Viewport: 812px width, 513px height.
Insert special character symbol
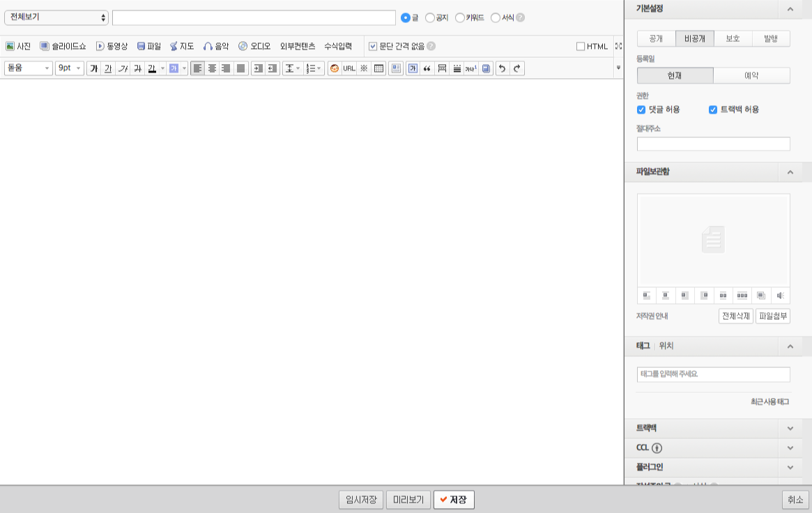tap(364, 68)
